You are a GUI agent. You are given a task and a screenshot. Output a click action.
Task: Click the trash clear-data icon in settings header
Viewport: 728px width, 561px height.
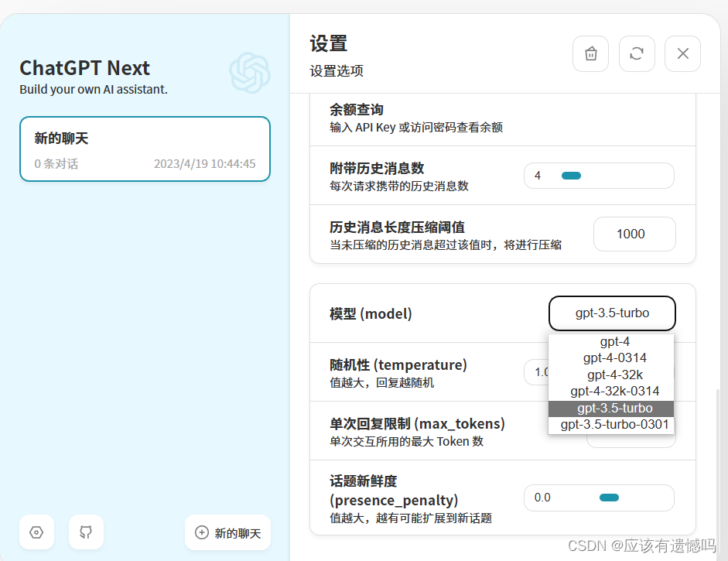point(590,54)
